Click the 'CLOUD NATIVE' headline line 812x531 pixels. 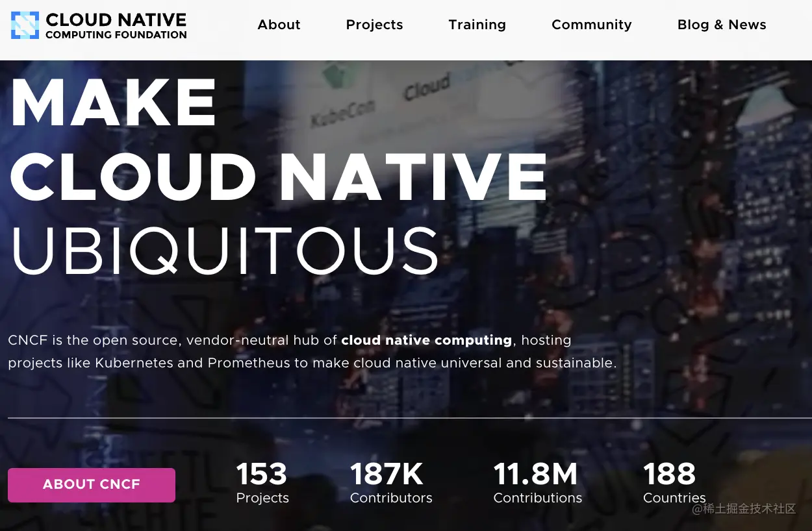pos(279,177)
